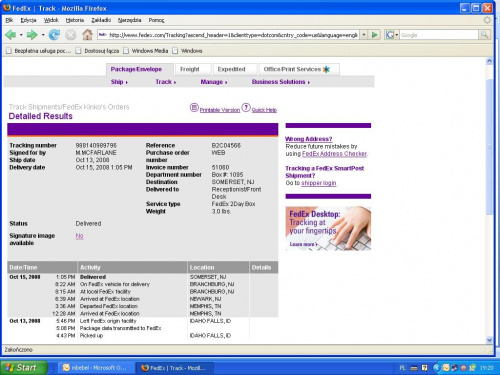
Task: Open the Historia menu
Action: (x=75, y=20)
